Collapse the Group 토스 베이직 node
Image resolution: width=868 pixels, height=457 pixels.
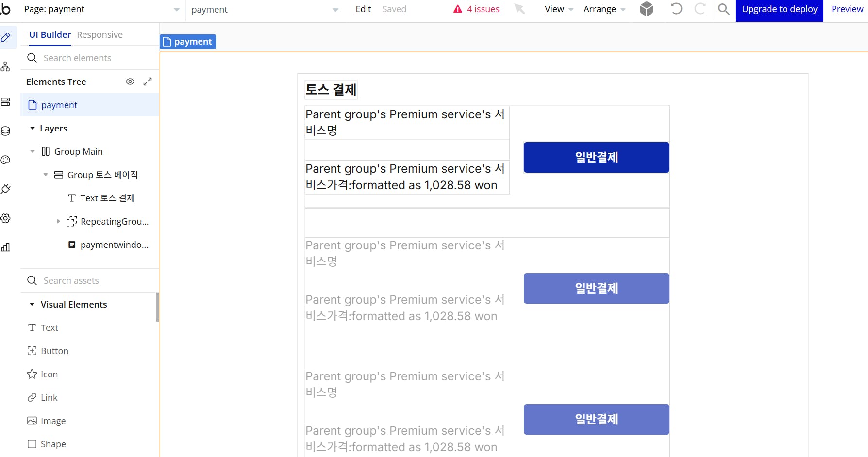pyautogui.click(x=46, y=175)
